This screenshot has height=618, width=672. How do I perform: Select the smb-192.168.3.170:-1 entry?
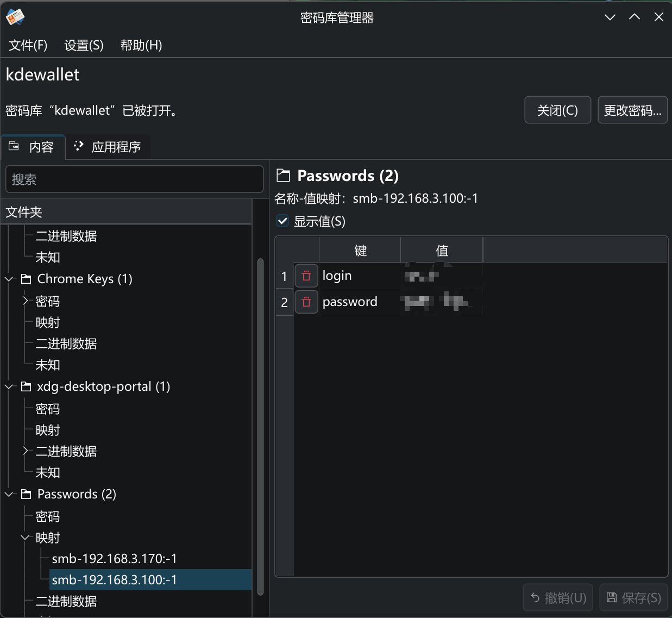[114, 559]
